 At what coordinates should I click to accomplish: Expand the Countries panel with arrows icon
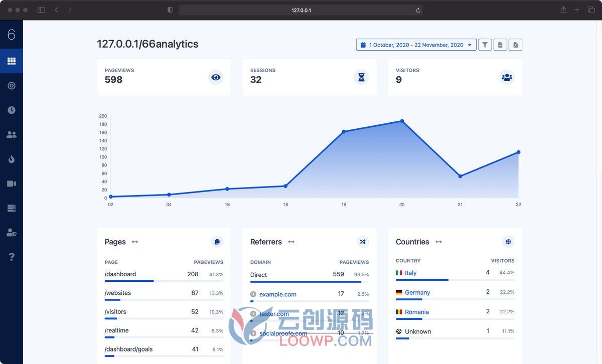[x=438, y=242]
